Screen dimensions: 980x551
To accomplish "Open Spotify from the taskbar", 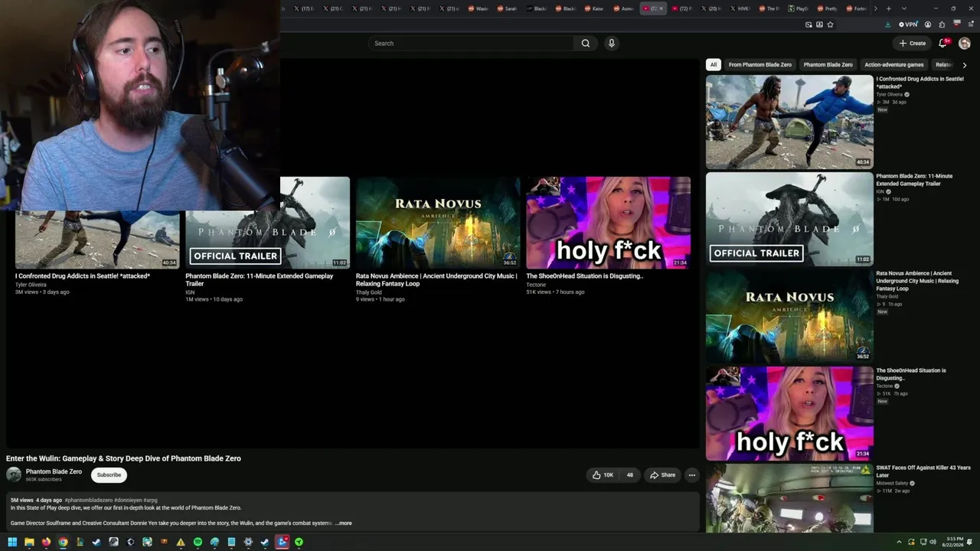I will (198, 542).
